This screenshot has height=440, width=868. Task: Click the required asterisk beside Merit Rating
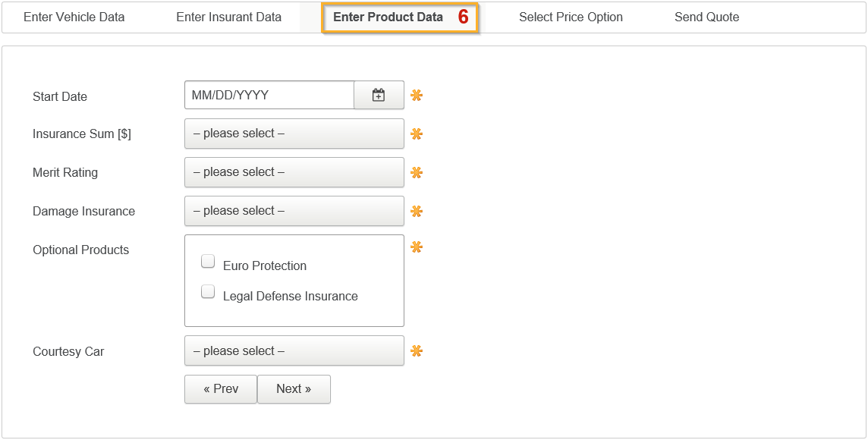click(417, 173)
